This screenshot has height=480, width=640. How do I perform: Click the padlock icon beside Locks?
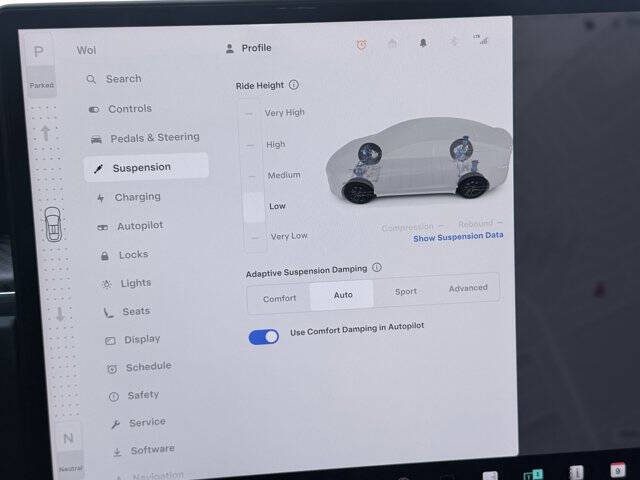(104, 256)
